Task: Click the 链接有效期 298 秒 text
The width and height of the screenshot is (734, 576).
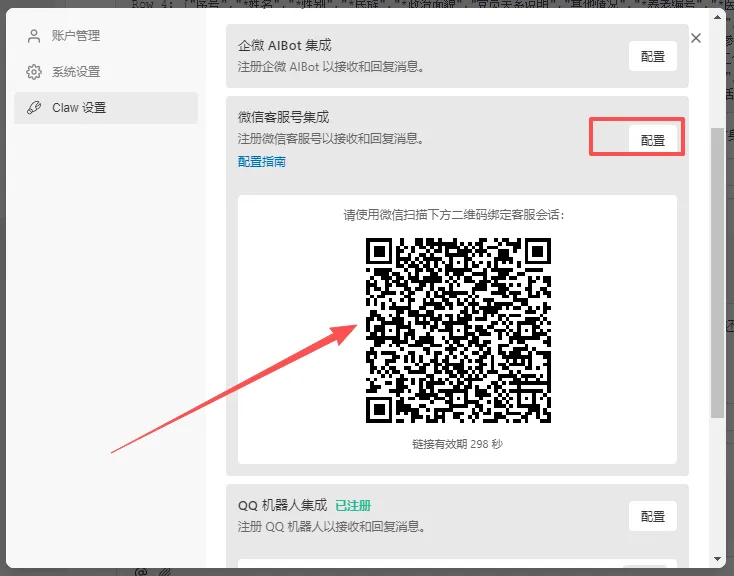Action: pyautogui.click(x=457, y=444)
